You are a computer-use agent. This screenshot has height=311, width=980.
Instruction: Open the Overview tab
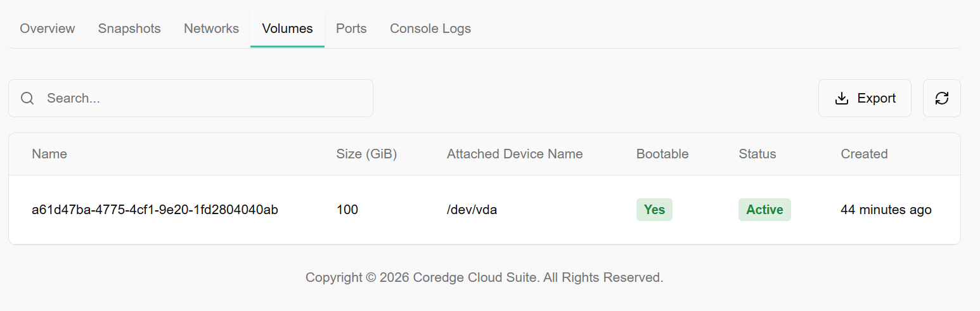[x=48, y=29]
